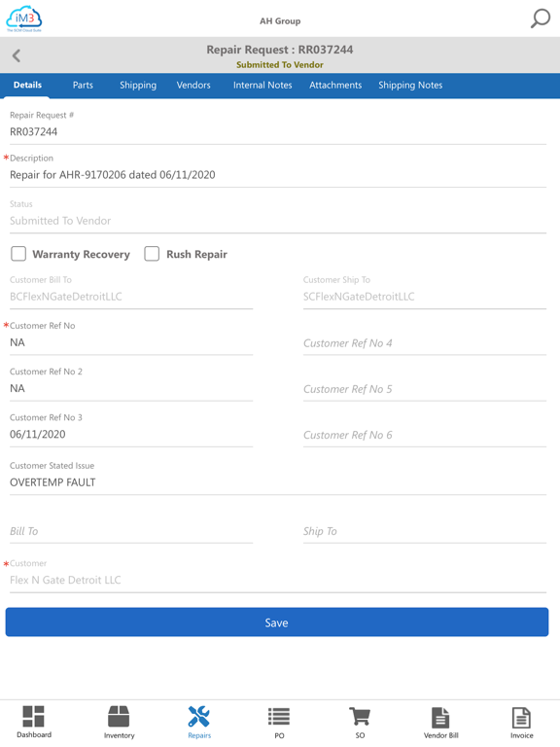The height and width of the screenshot is (747, 560).
Task: Open the Vendors tab
Action: pyautogui.click(x=193, y=86)
